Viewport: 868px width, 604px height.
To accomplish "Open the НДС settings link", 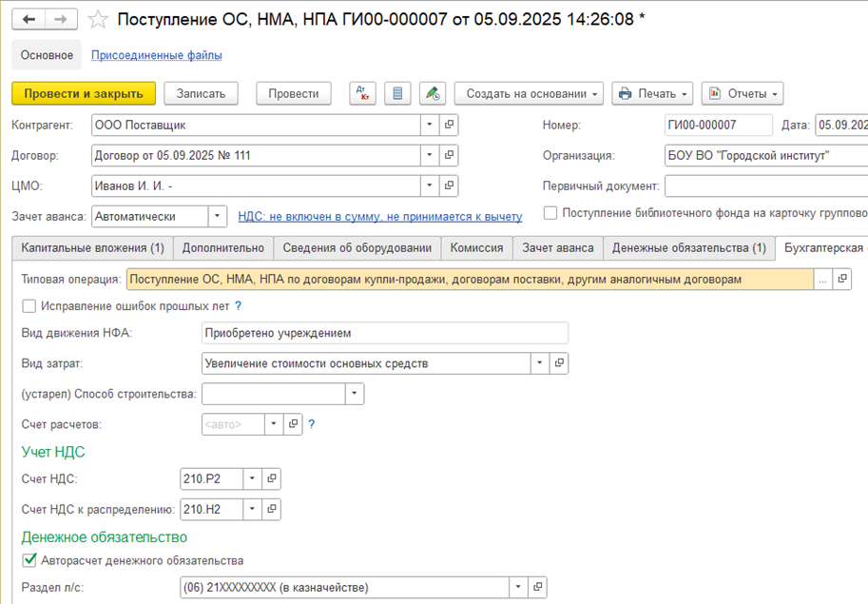I will [x=379, y=217].
